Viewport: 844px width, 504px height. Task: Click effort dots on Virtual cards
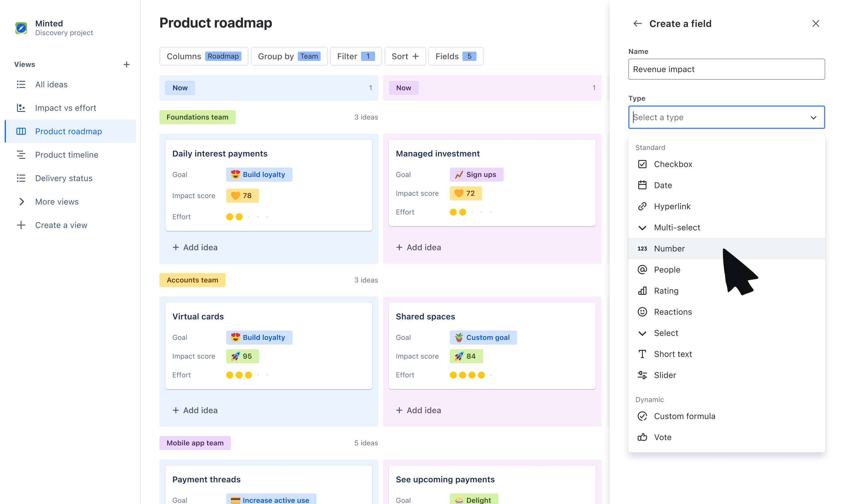coord(239,375)
